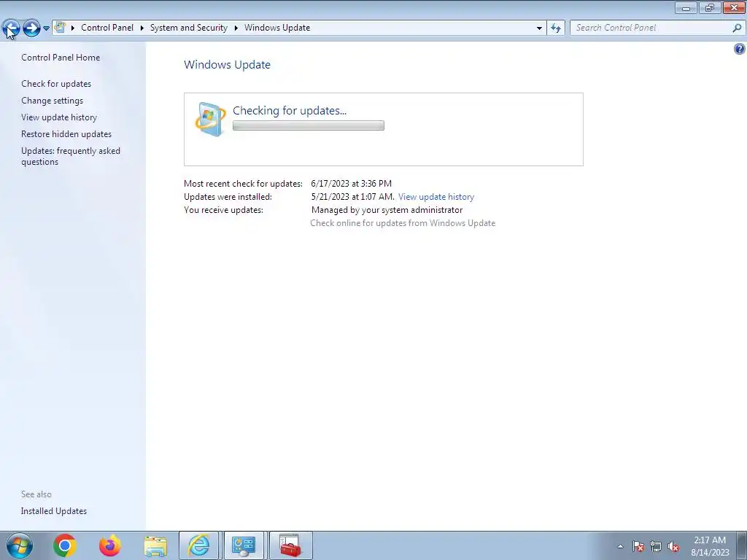Open the Windows Start menu
Viewport: 747px width, 560px height.
[x=20, y=545]
